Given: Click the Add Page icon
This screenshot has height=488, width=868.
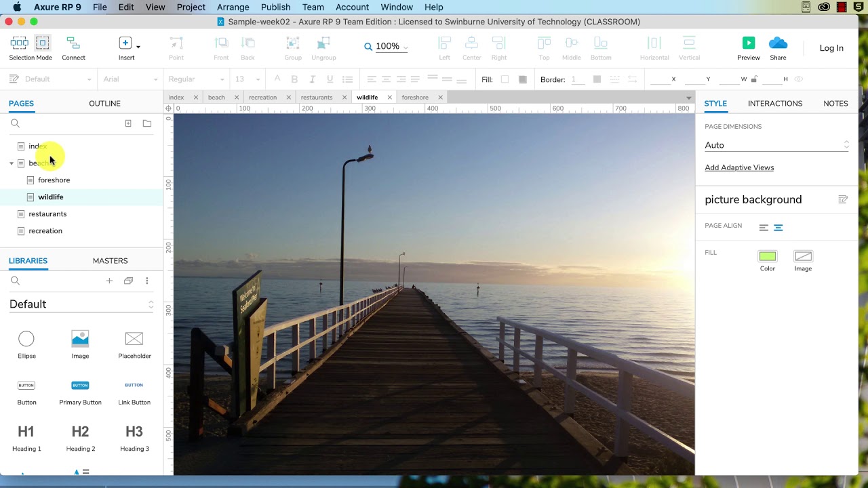Looking at the screenshot, I should (128, 123).
